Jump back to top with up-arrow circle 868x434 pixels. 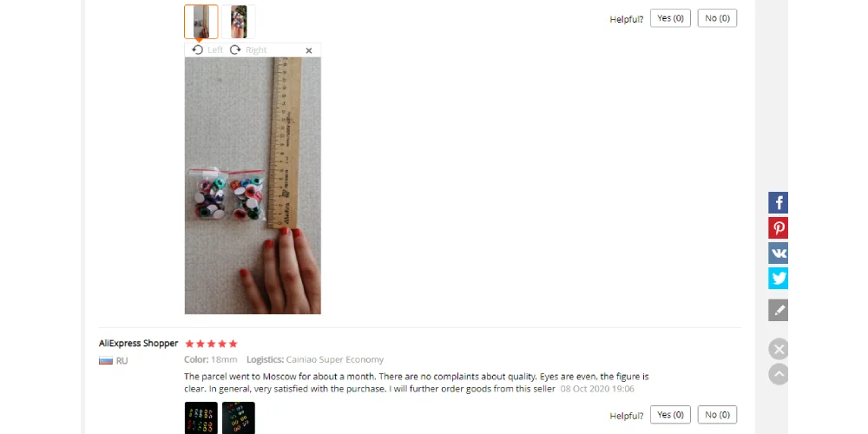(779, 374)
